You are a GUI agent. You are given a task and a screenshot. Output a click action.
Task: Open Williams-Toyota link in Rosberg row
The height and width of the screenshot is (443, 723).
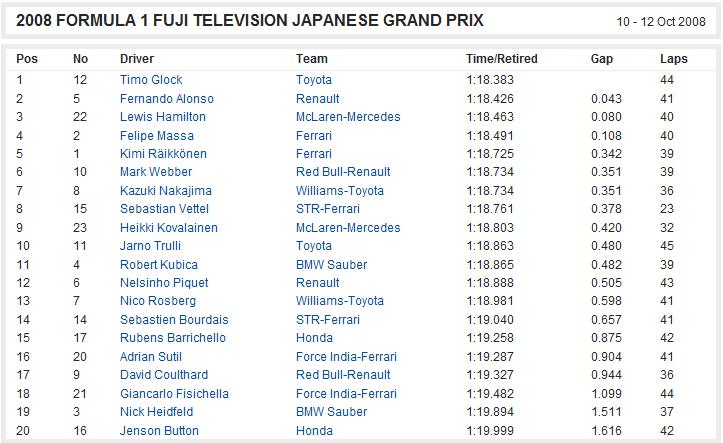click(x=340, y=301)
